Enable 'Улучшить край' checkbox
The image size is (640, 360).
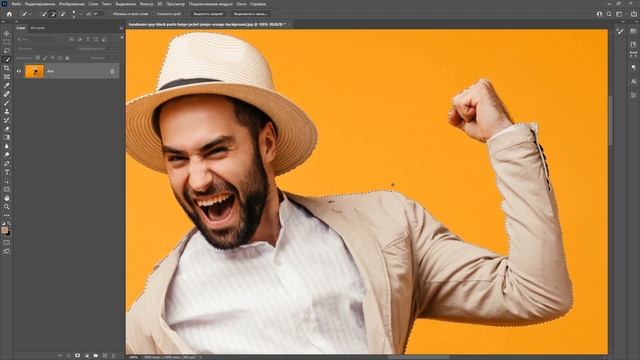click(x=153, y=14)
